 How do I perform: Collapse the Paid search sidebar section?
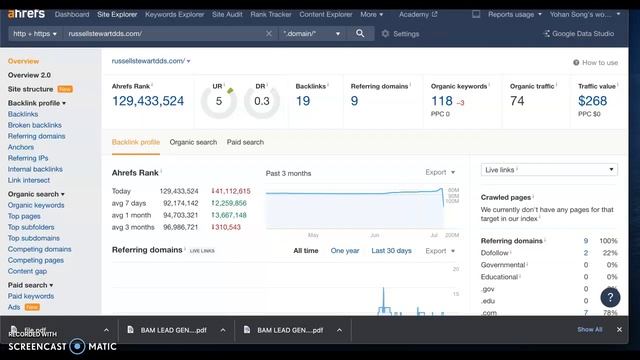point(30,285)
